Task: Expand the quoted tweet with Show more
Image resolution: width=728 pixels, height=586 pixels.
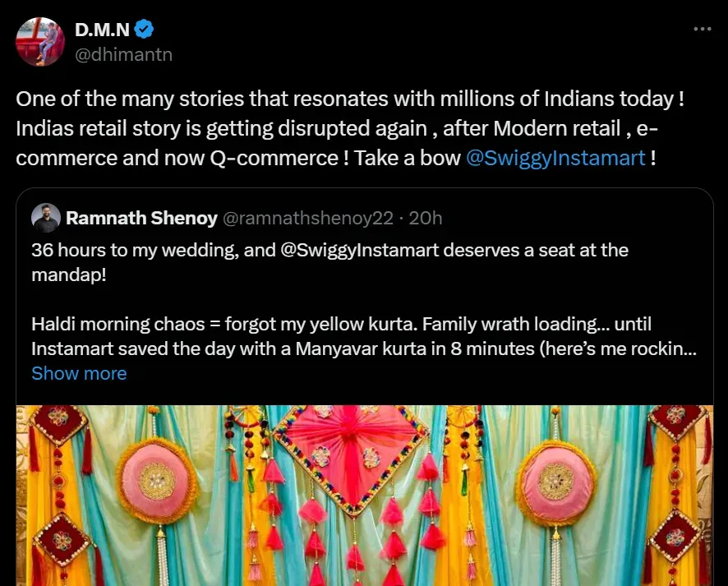Action: [79, 373]
